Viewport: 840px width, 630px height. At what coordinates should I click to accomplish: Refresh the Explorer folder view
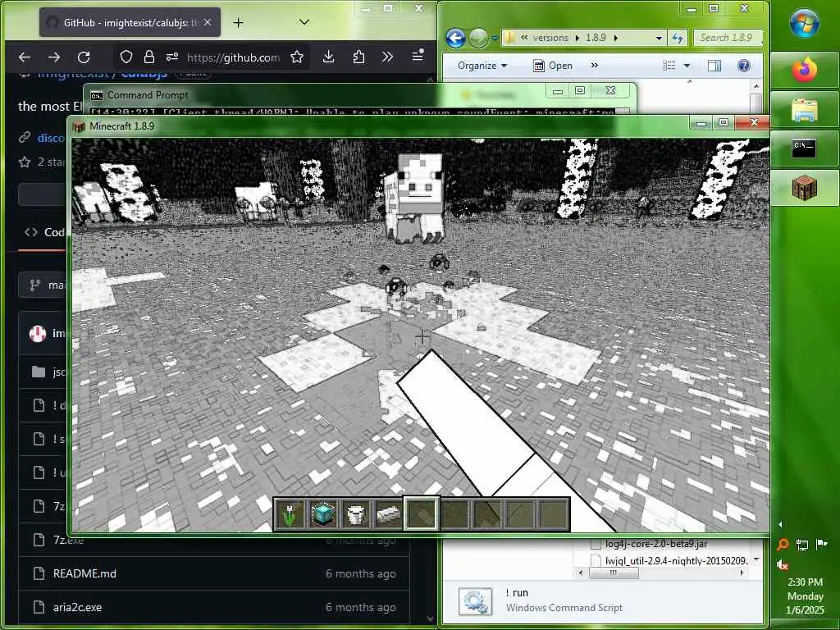pos(677,38)
